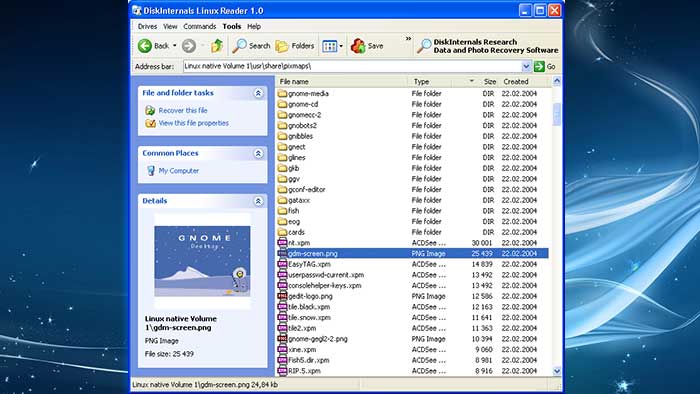
Task: Select the gdm-screen.png file row
Action: click(x=412, y=253)
